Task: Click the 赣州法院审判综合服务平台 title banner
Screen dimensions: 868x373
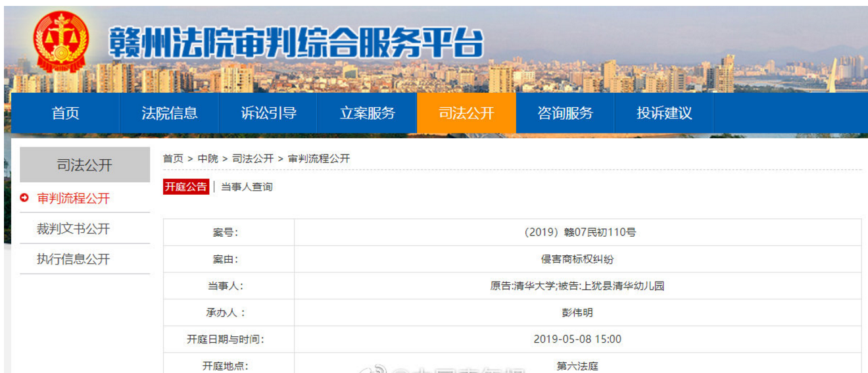Action: (297, 44)
